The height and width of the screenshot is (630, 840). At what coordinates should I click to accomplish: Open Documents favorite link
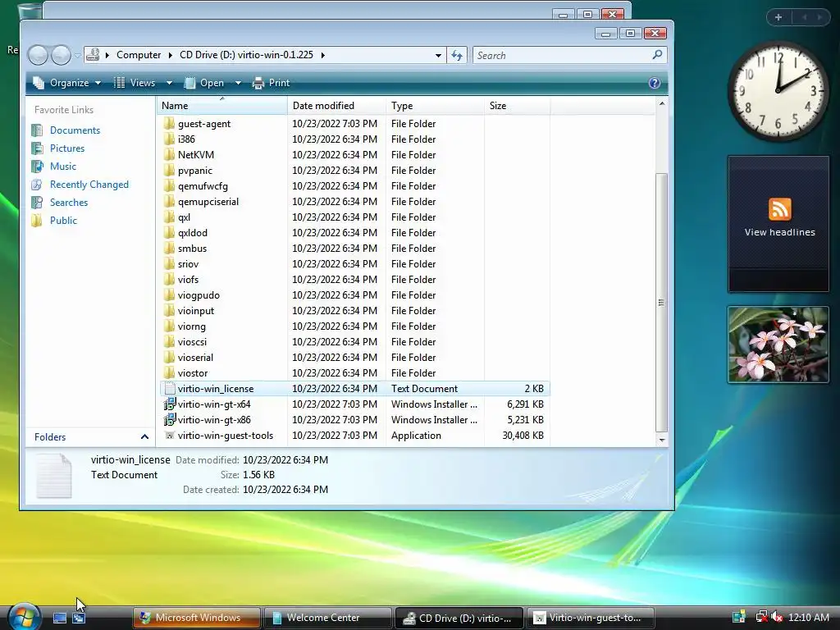[x=75, y=130]
